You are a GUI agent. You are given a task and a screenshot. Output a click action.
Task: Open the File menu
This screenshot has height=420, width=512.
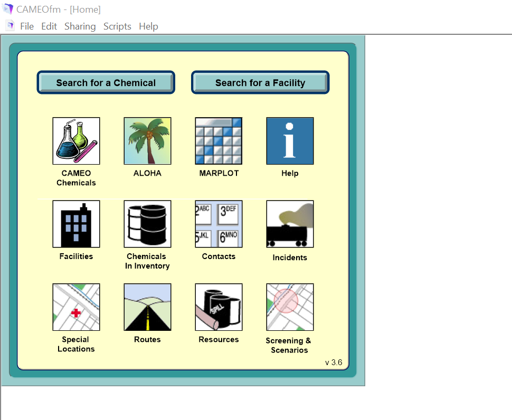click(27, 26)
